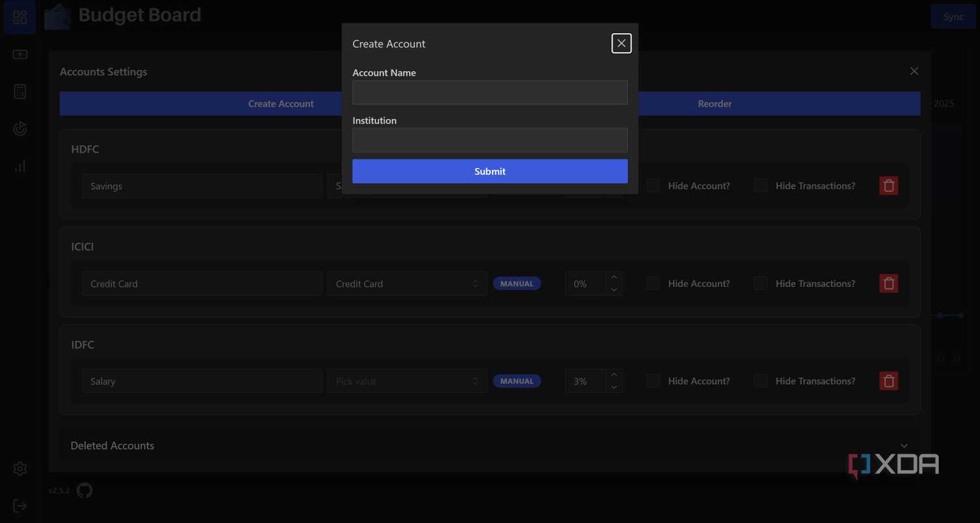Check Hide Account for IDFC Salary
Image resolution: width=980 pixels, height=523 pixels.
click(x=653, y=381)
